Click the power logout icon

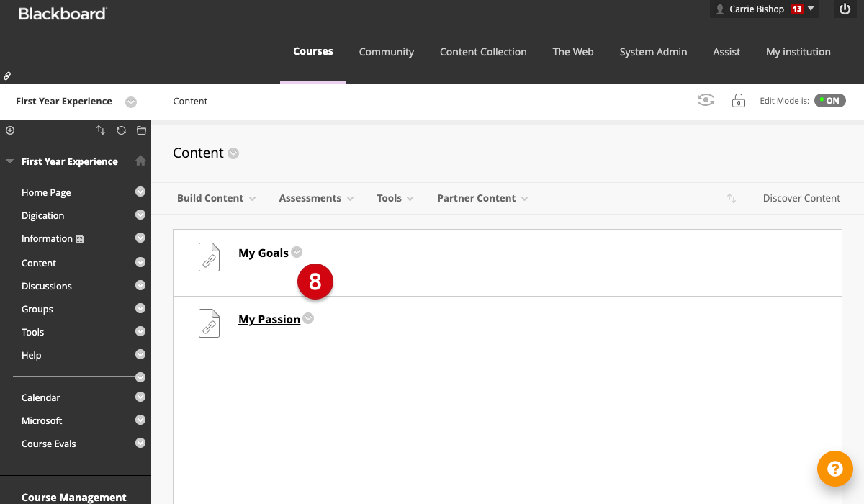pyautogui.click(x=845, y=9)
